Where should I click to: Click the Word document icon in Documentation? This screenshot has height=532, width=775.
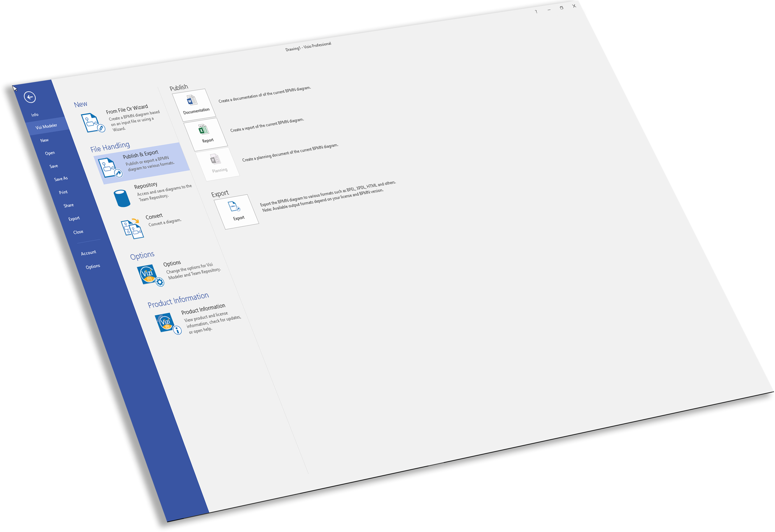coord(192,100)
